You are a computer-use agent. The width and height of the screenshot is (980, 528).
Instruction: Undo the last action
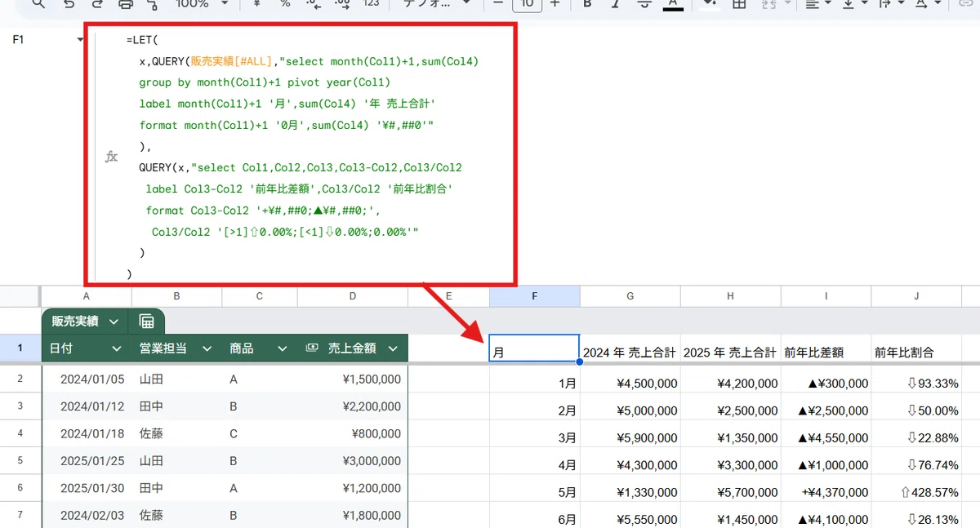click(69, 4)
